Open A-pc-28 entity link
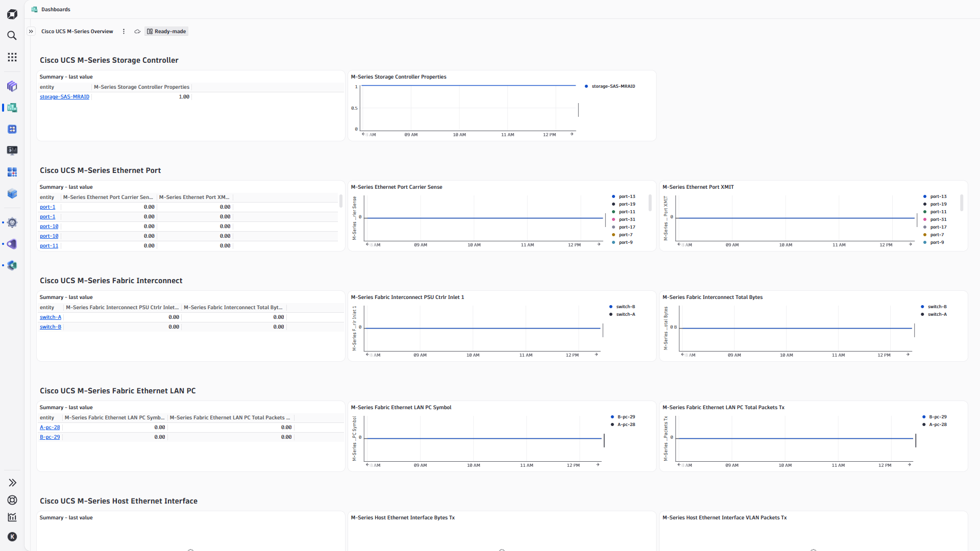The width and height of the screenshot is (980, 551). point(50,428)
